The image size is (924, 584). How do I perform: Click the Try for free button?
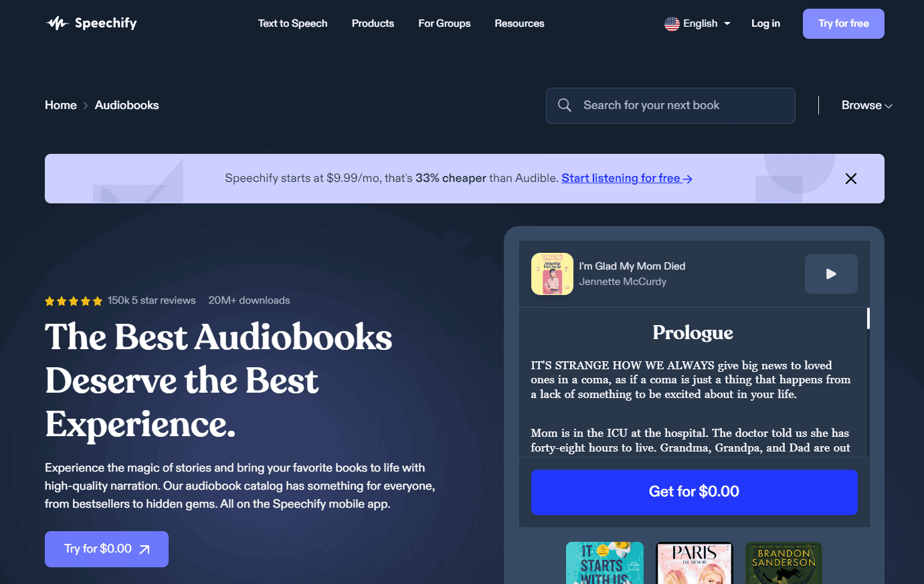pos(843,23)
